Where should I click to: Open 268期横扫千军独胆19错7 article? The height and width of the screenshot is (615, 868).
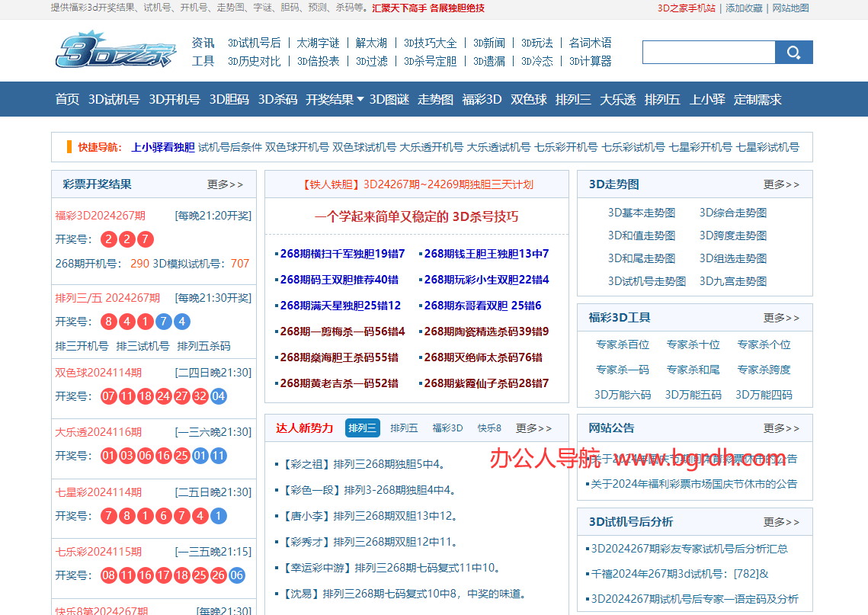[342, 254]
